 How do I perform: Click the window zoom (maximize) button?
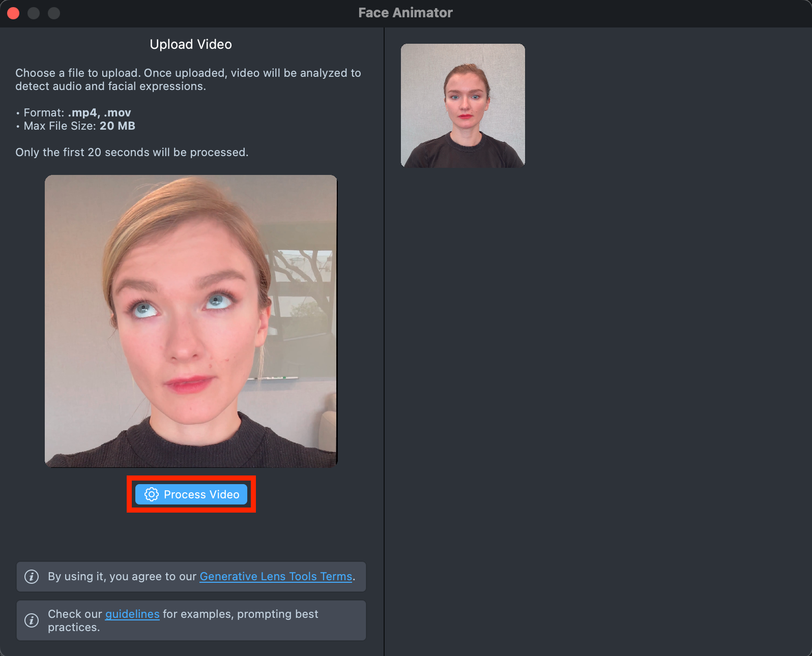coord(54,13)
